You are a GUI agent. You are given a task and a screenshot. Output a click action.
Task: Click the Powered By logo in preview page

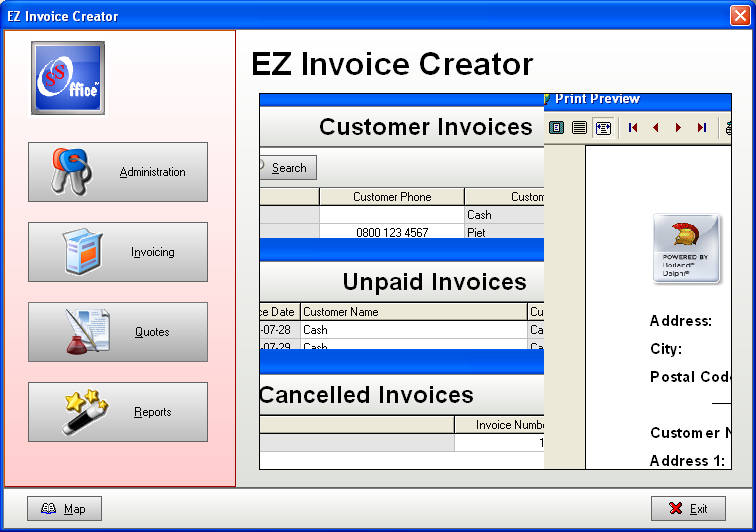[x=686, y=249]
